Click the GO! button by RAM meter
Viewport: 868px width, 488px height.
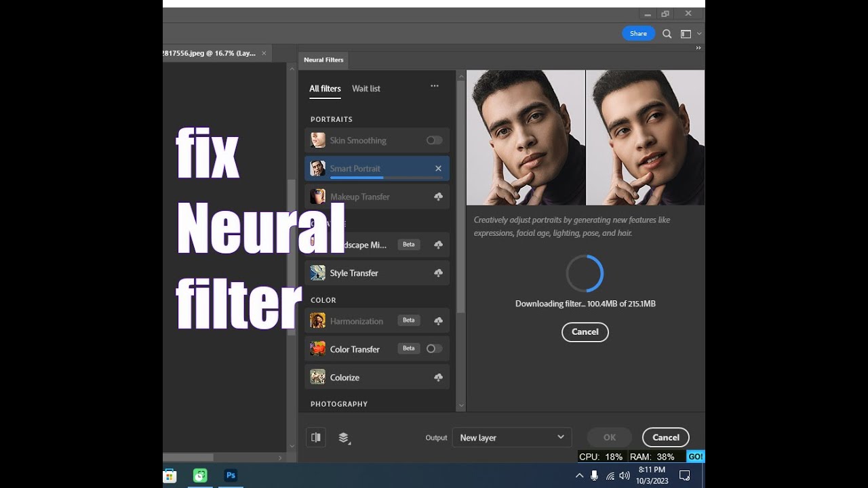695,457
